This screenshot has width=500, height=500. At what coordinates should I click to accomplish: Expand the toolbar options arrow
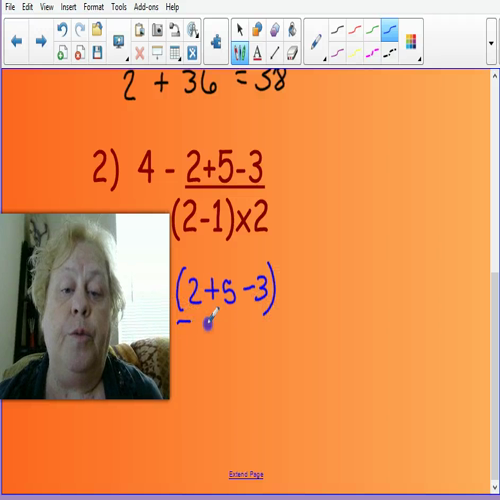(x=491, y=43)
